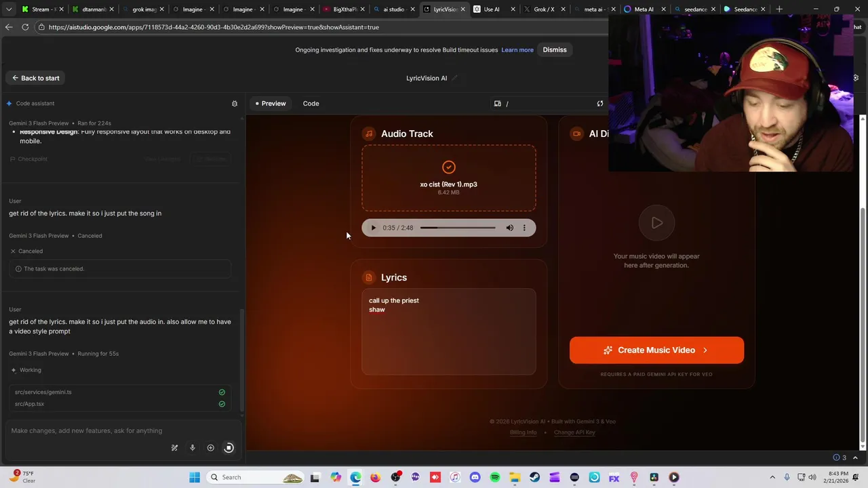Open the src/services/gemini.ts file row
The height and width of the screenshot is (488, 868).
tap(120, 392)
